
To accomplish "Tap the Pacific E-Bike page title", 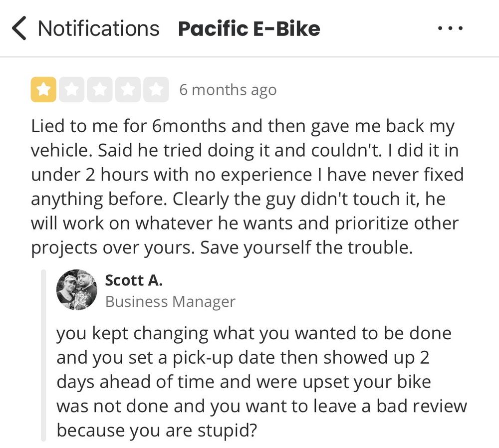I will pos(249,28).
